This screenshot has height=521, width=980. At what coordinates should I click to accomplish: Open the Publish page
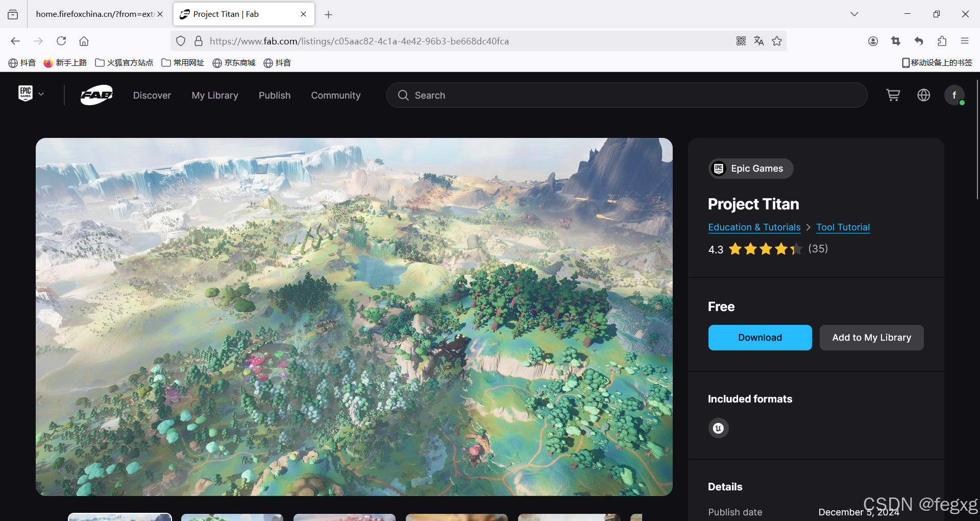coord(275,96)
